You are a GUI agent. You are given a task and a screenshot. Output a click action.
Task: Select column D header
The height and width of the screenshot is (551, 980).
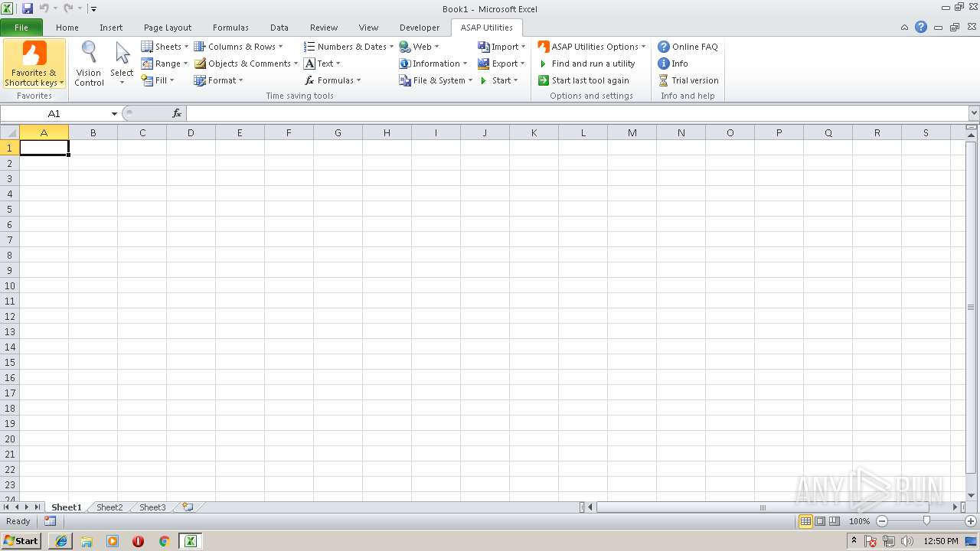(x=191, y=132)
